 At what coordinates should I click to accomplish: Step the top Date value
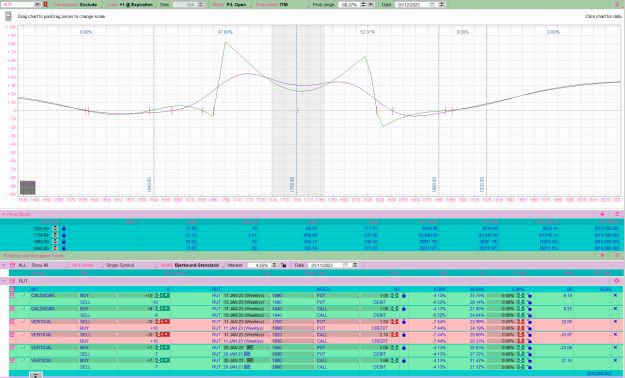pos(442,5)
